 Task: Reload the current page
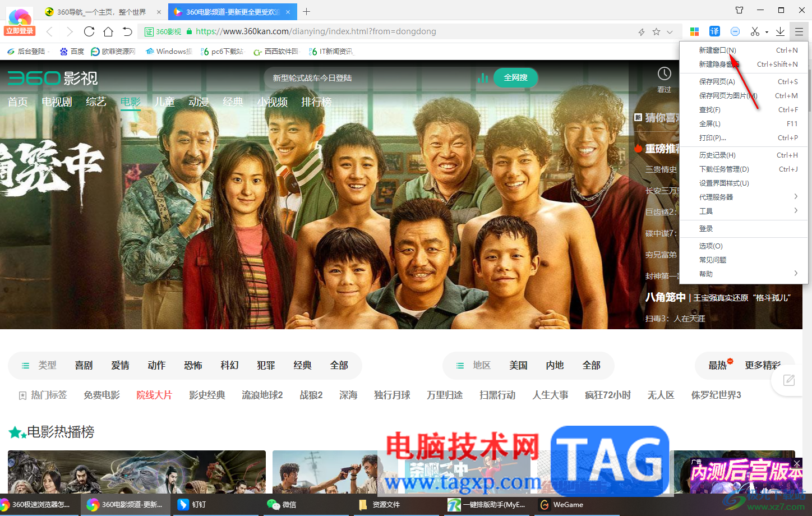point(89,31)
